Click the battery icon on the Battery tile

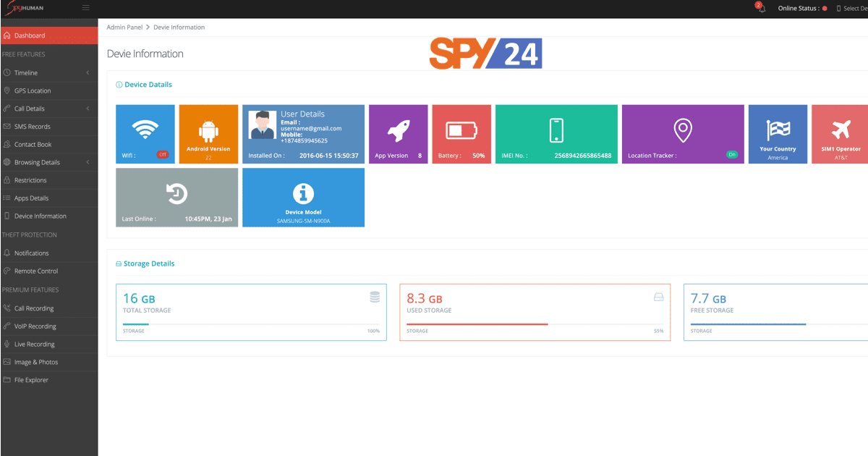(461, 130)
